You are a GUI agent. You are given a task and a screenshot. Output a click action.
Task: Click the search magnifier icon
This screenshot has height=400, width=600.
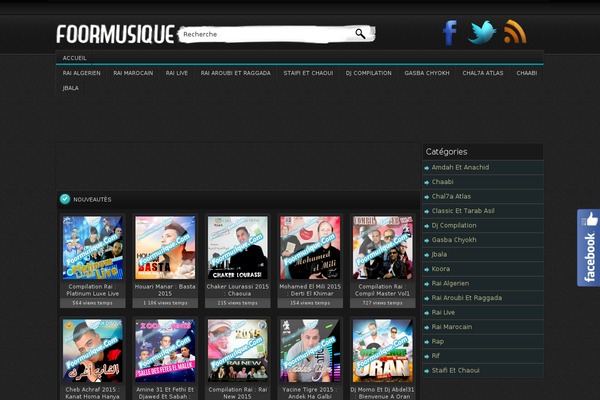tap(360, 34)
